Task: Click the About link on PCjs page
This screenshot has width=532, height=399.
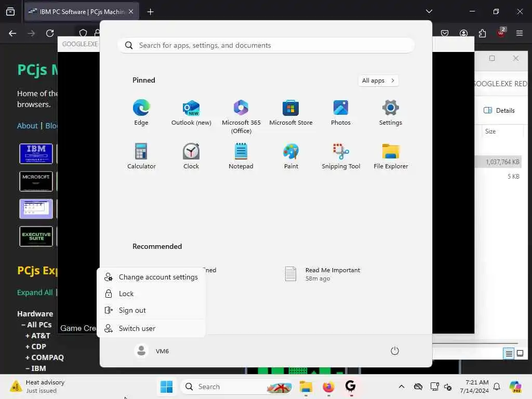Action: tap(27, 126)
